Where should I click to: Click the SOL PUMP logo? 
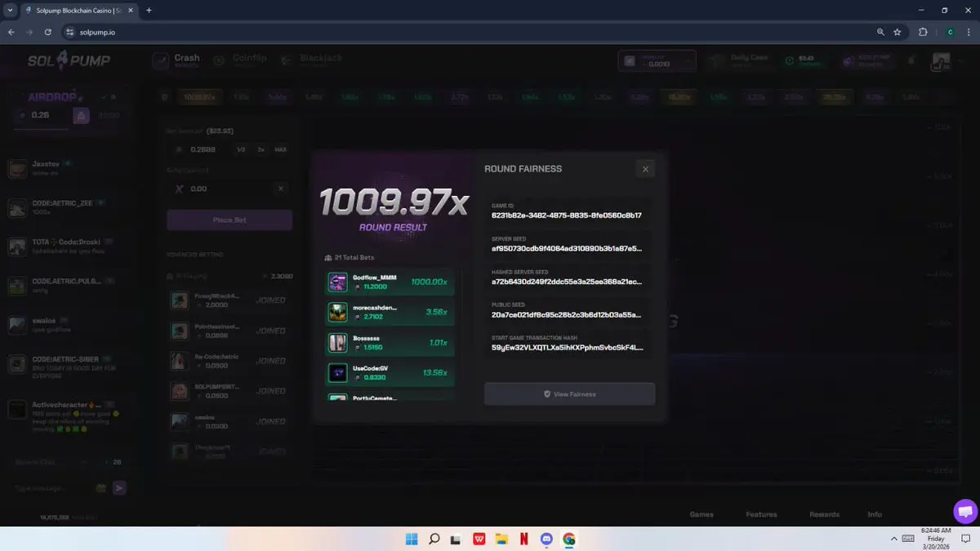(x=69, y=60)
